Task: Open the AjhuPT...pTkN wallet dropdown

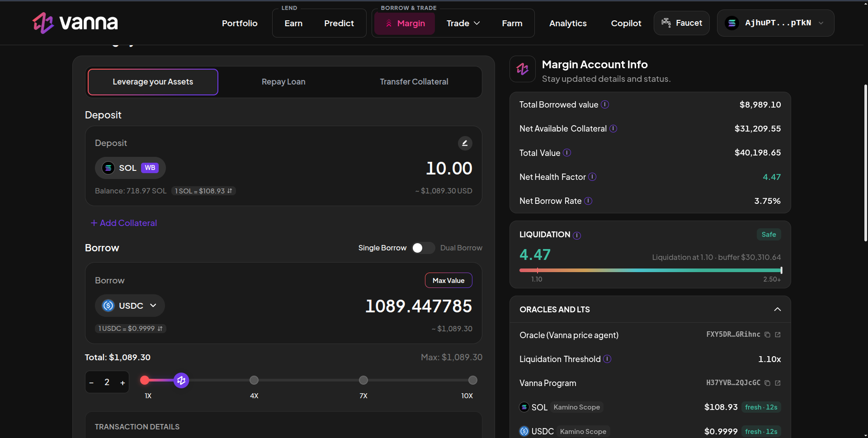Action: point(775,23)
